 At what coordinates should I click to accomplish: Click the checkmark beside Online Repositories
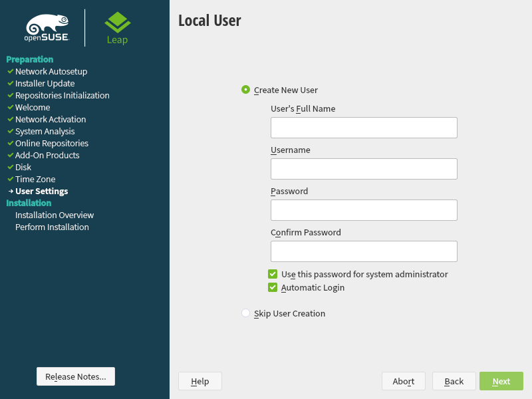(10, 143)
